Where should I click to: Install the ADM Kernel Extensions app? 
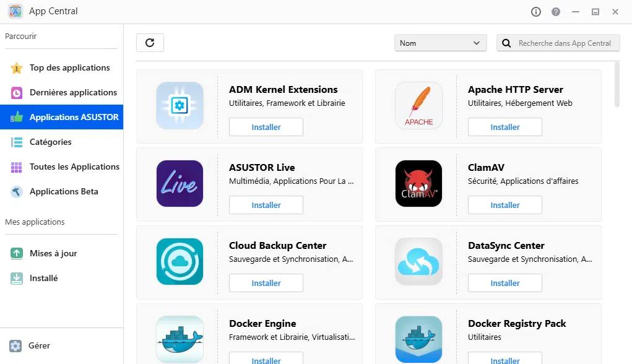point(266,128)
